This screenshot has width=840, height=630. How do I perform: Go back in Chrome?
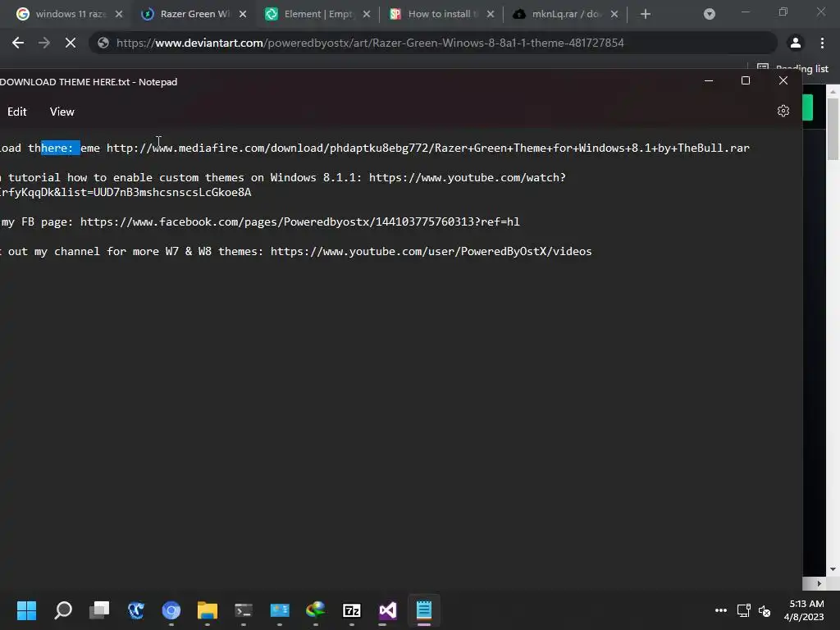(18, 43)
